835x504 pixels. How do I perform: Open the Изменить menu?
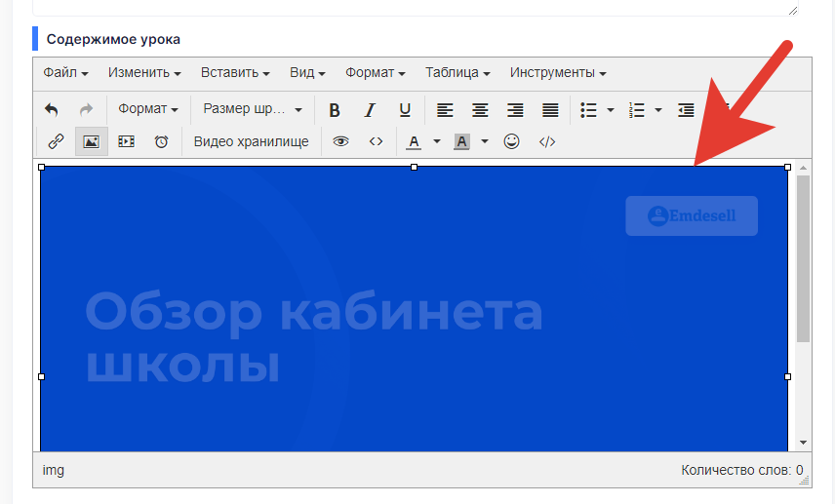click(x=144, y=72)
